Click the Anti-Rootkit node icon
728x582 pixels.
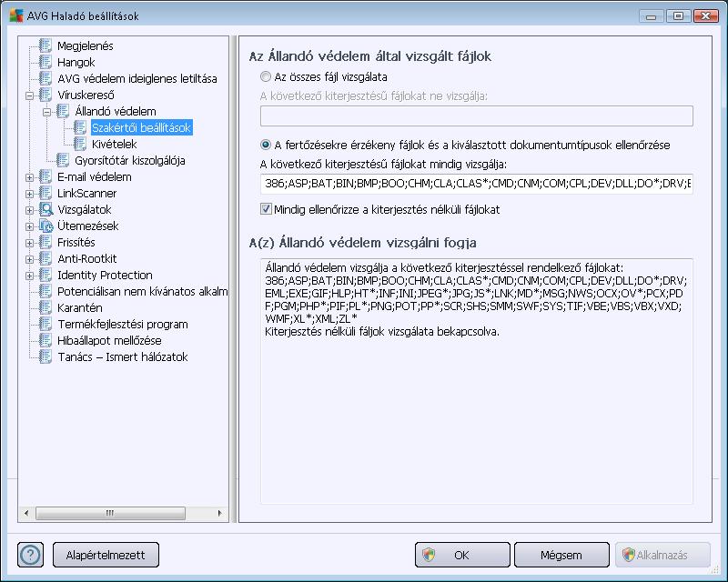click(x=45, y=258)
